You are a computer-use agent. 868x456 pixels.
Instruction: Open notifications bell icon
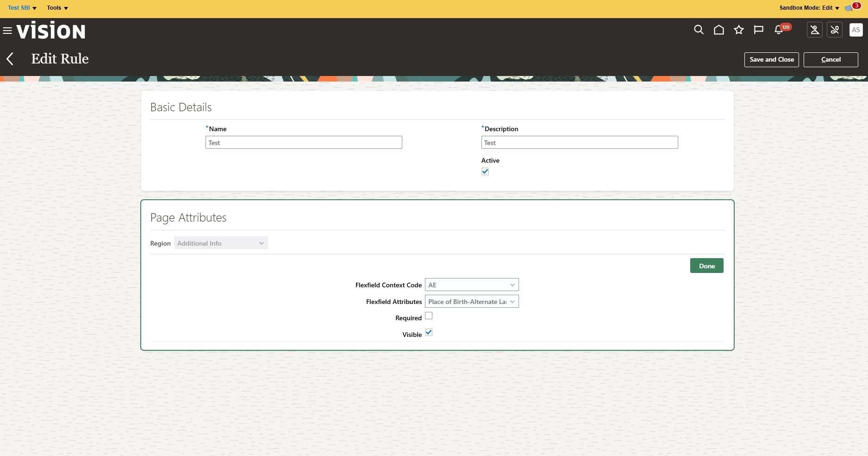click(x=779, y=30)
